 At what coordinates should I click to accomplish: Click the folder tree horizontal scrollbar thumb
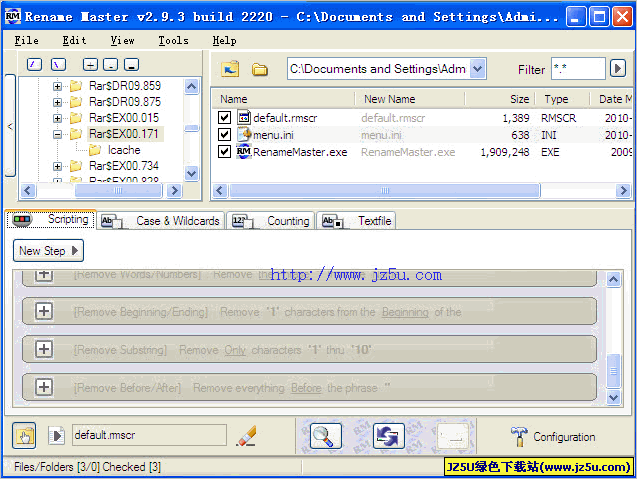(x=118, y=190)
